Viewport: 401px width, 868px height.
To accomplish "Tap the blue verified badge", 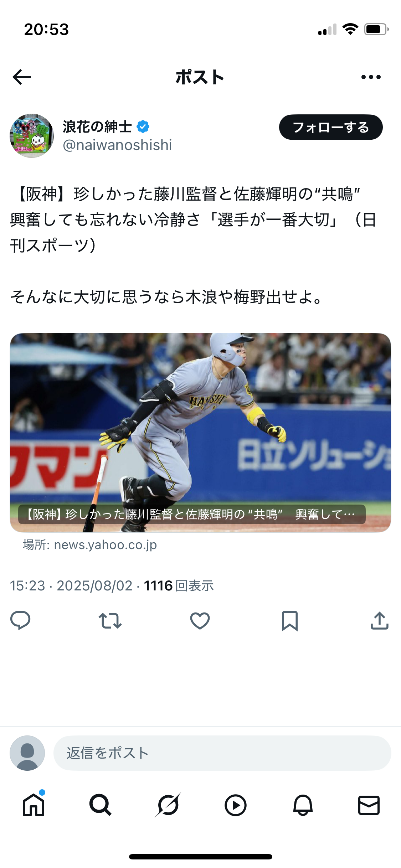I will [143, 126].
